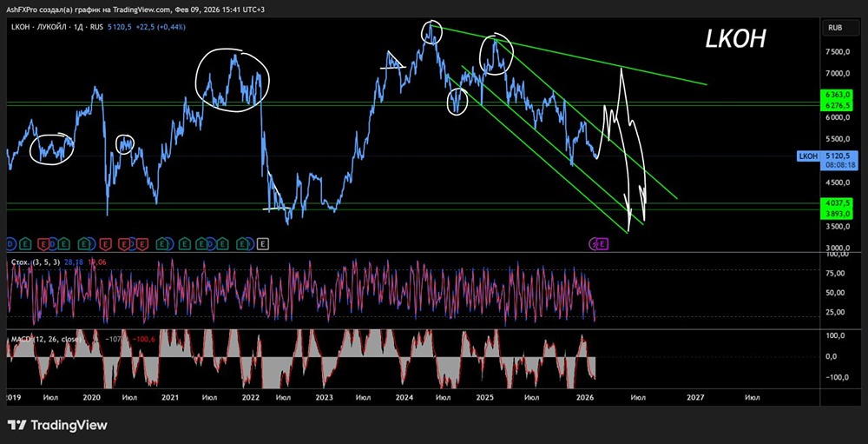868x444 pixels.
Task: Click the AshFXPro chart attribution caption
Action: tap(137, 10)
